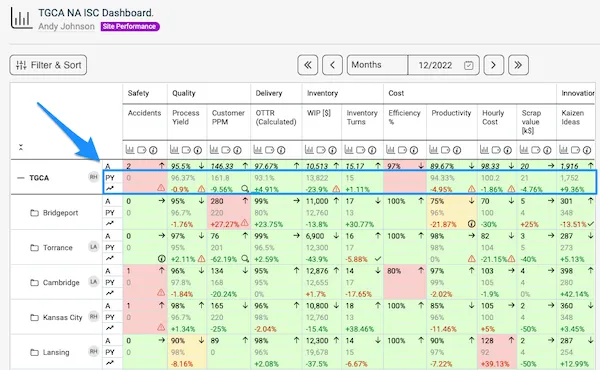Click 'Andy Johnson' author name
The height and width of the screenshot is (370, 600).
tap(66, 26)
